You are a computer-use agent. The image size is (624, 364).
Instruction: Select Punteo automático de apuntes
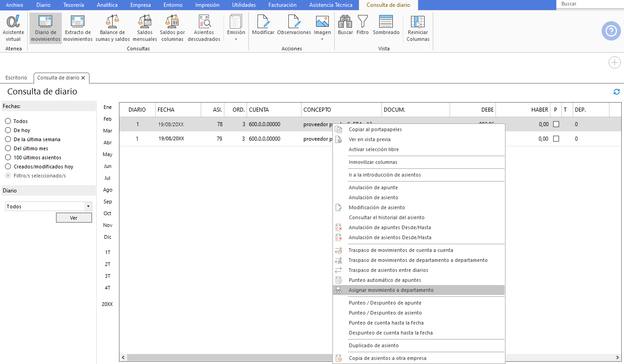point(418,280)
